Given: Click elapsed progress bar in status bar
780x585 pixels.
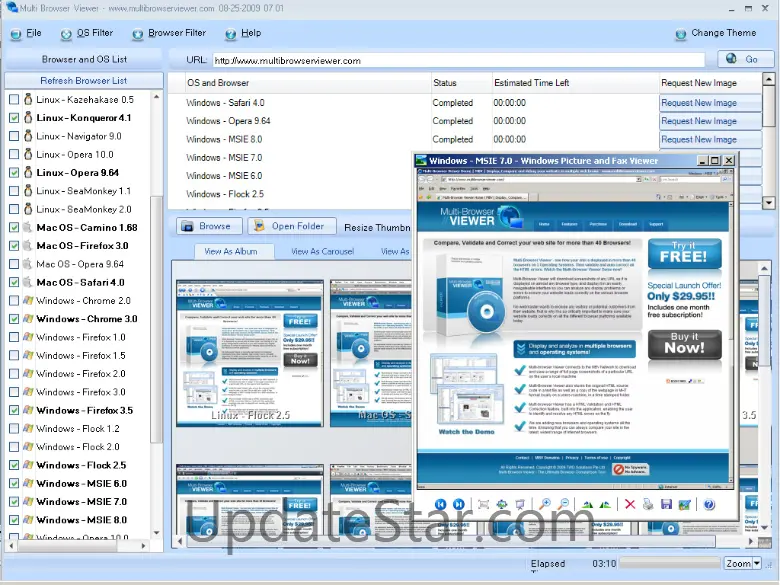Looking at the screenshot, I should point(670,563).
